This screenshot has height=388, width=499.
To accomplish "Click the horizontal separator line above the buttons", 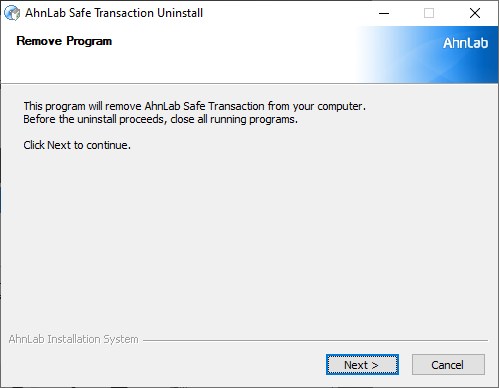I will 315,340.
